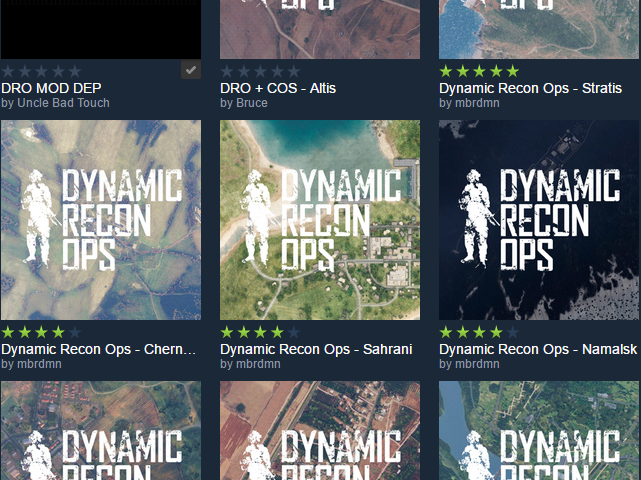Open the Dynamic Recon Ops - Sahrani title
Screen dimensions: 641x480
(316, 349)
